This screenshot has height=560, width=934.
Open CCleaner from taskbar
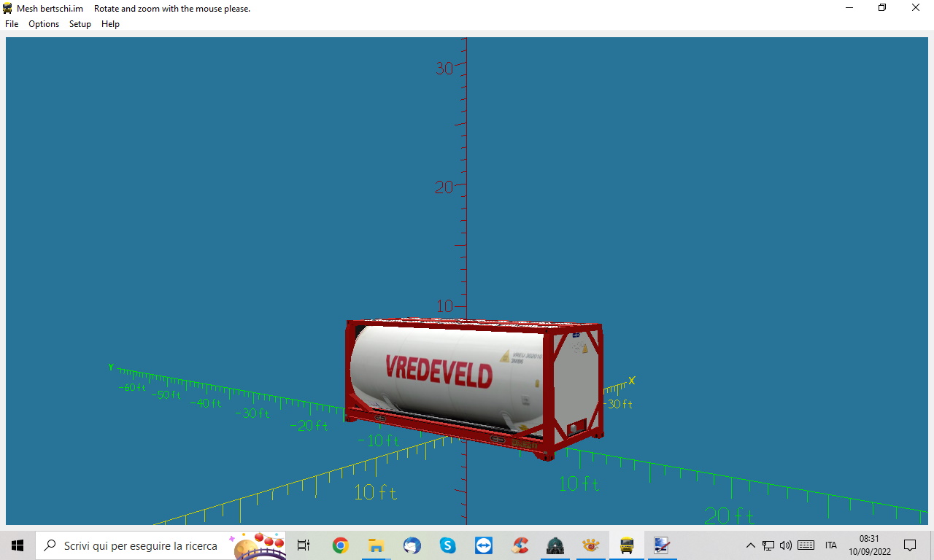(520, 545)
